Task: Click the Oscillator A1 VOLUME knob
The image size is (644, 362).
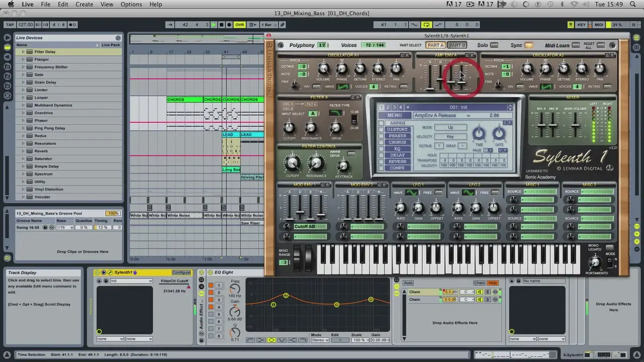Action: 324,69
